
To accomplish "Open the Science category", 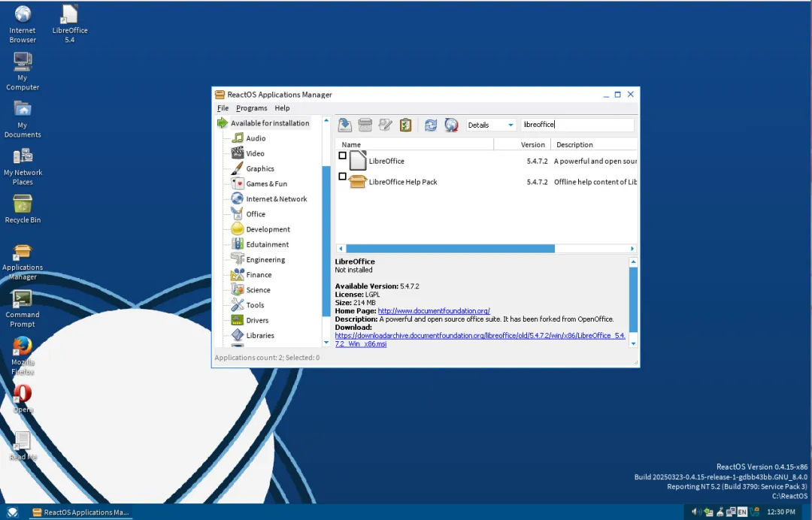I will (250, 290).
